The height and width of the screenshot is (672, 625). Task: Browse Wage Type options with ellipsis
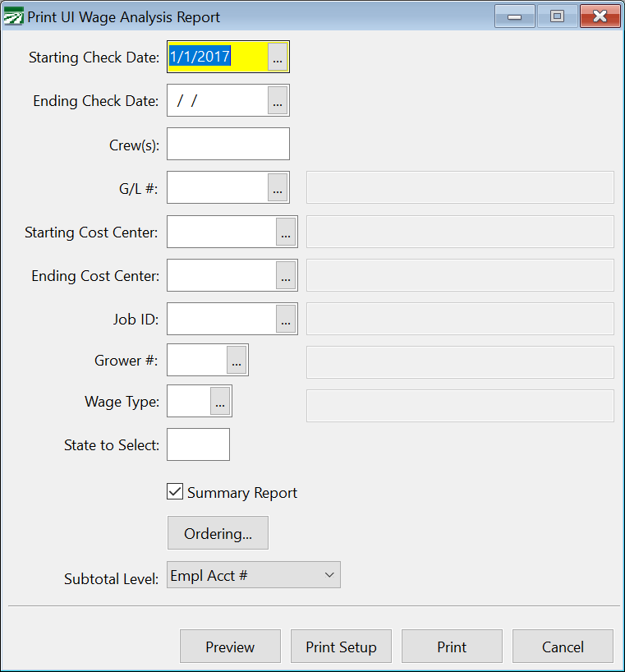point(219,401)
